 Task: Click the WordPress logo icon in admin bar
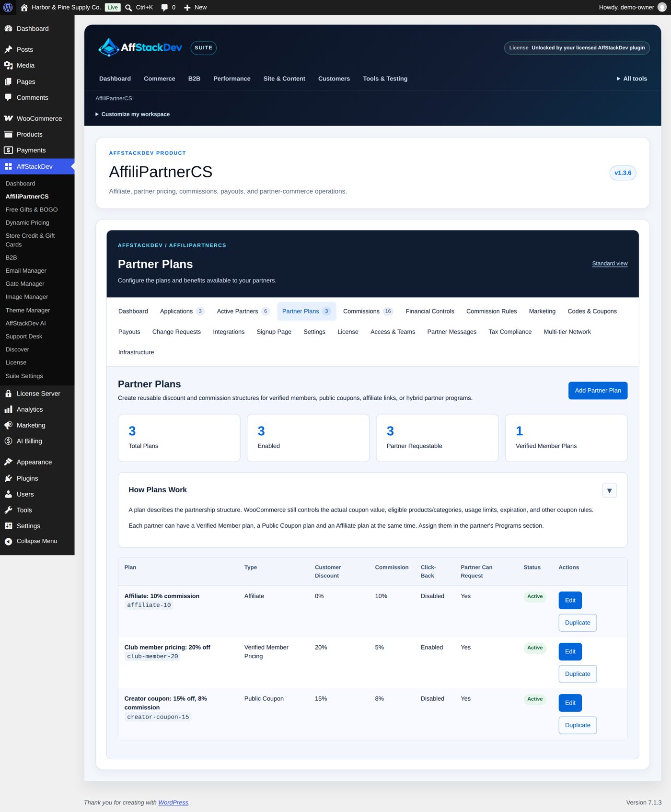8,7
